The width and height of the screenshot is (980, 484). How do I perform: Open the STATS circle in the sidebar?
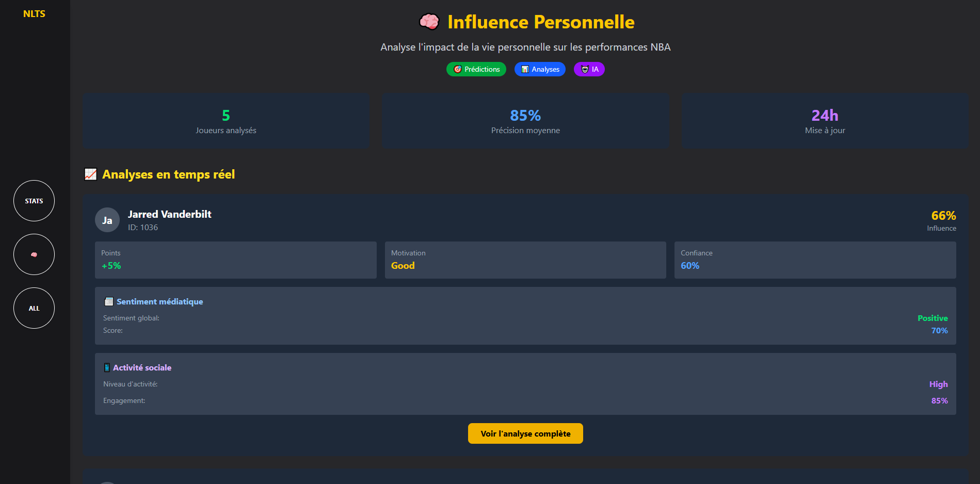[34, 201]
